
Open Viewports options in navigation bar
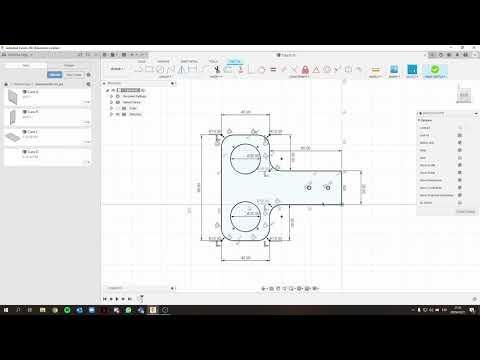tap(315, 288)
